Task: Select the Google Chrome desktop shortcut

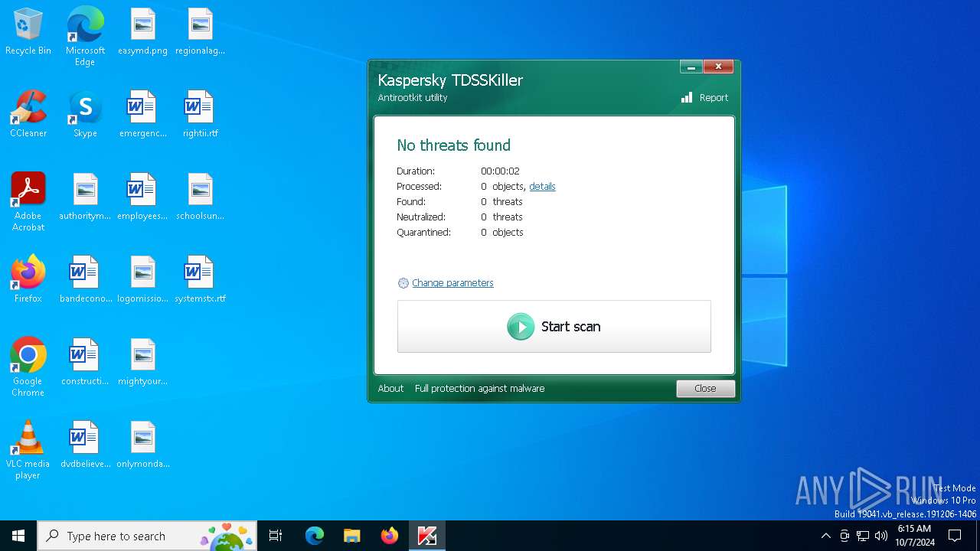Action: (28, 367)
